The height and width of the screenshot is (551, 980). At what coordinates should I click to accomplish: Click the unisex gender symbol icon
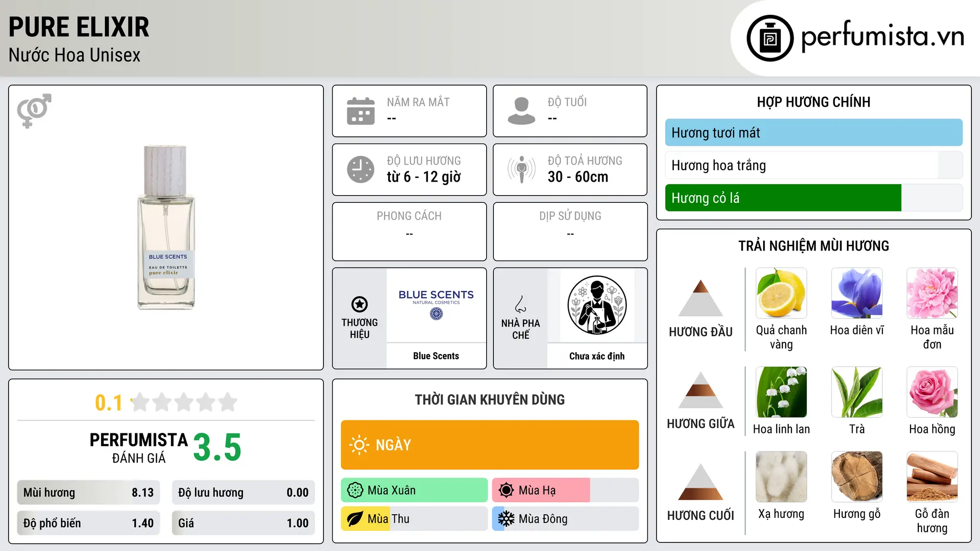(34, 110)
